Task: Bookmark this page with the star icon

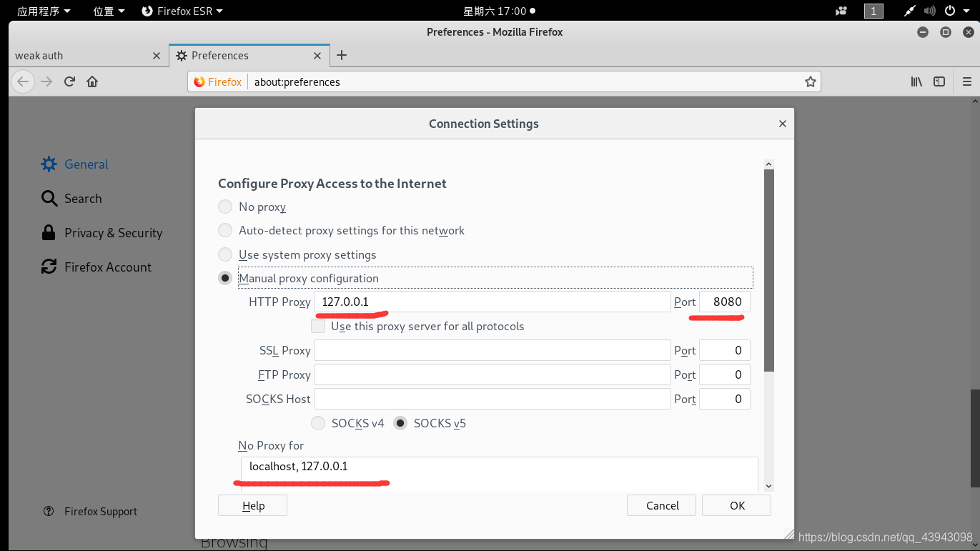Action: tap(810, 82)
